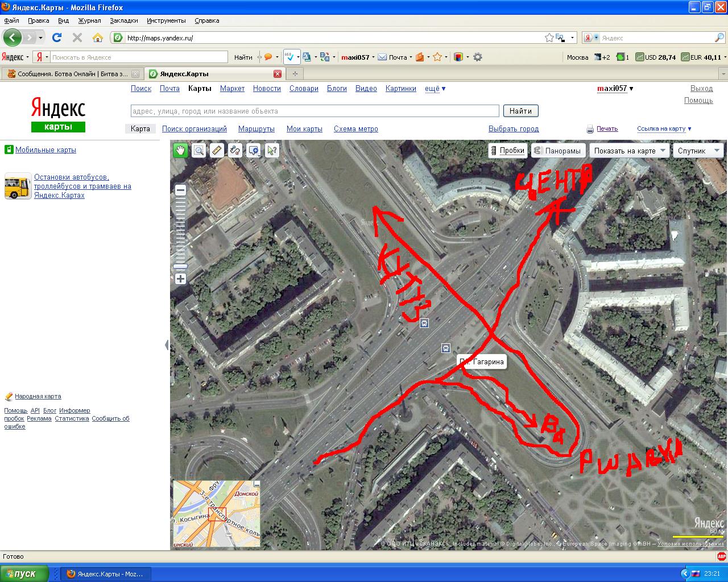Open the Инструменты menu
Viewport: 728px width, 582px height.
166,20
